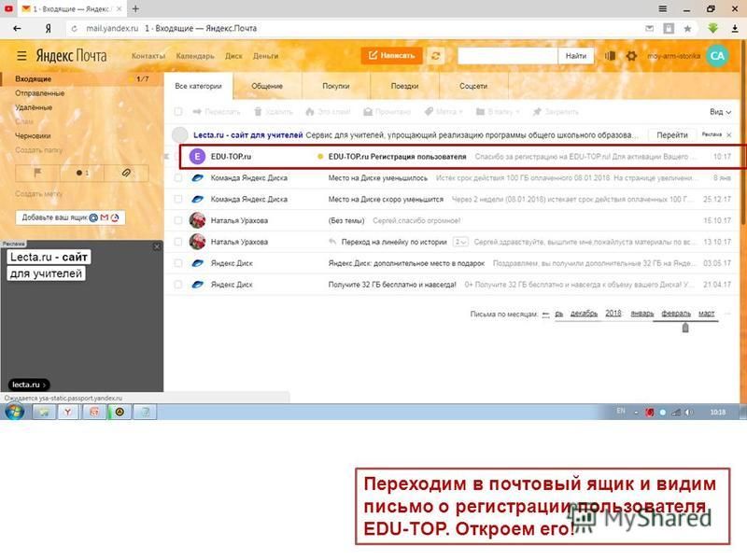Image resolution: width=747 pixels, height=560 pixels.
Task: Open the folder icon in the Windows taskbar
Action: tap(43, 412)
